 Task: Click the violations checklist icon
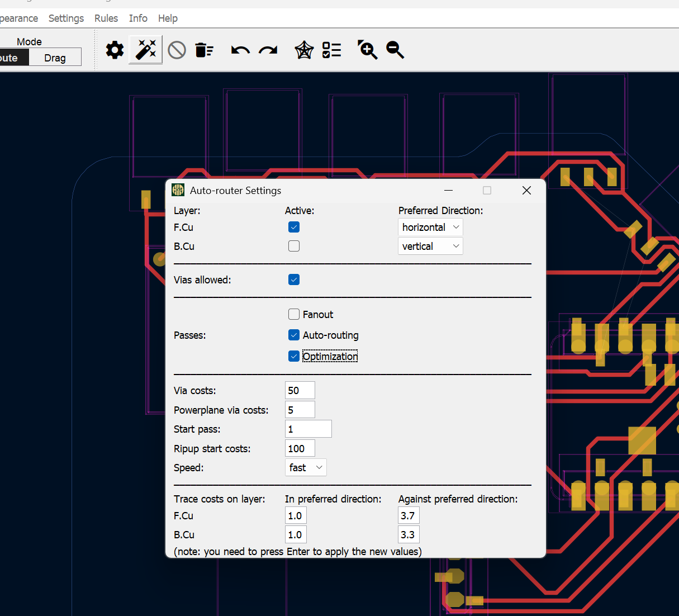(331, 50)
